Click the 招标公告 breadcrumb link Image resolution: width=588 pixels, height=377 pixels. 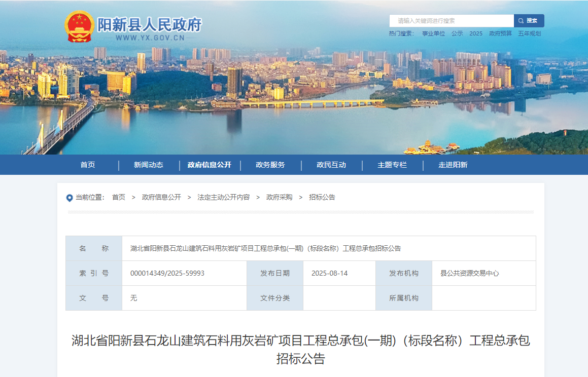click(x=322, y=197)
